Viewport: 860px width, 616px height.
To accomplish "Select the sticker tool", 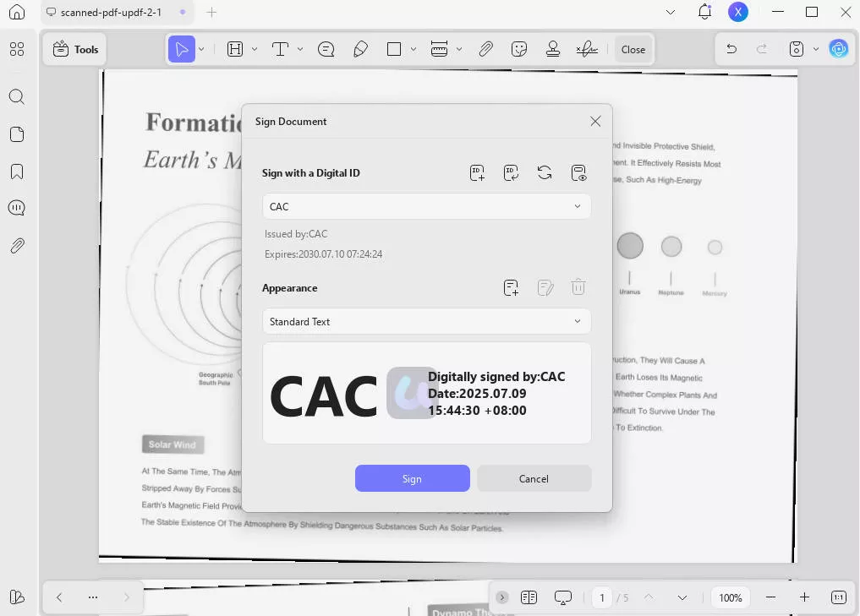I will 519,49.
